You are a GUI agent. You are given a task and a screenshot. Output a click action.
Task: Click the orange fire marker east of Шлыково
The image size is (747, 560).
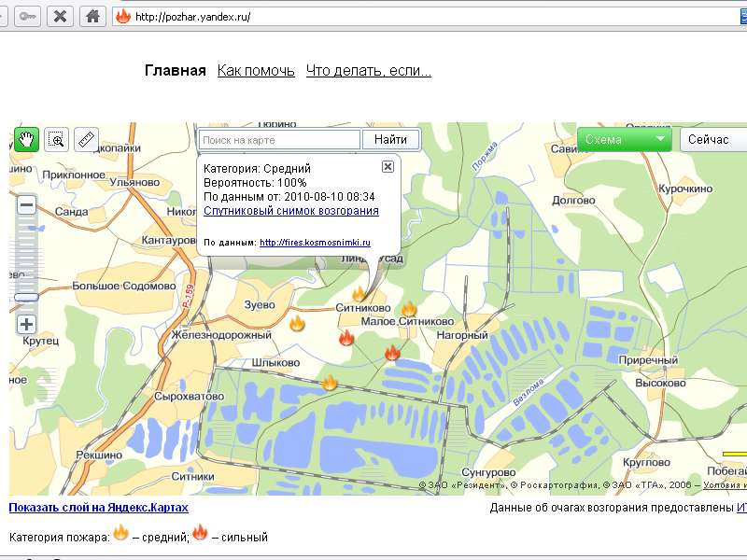tap(329, 382)
